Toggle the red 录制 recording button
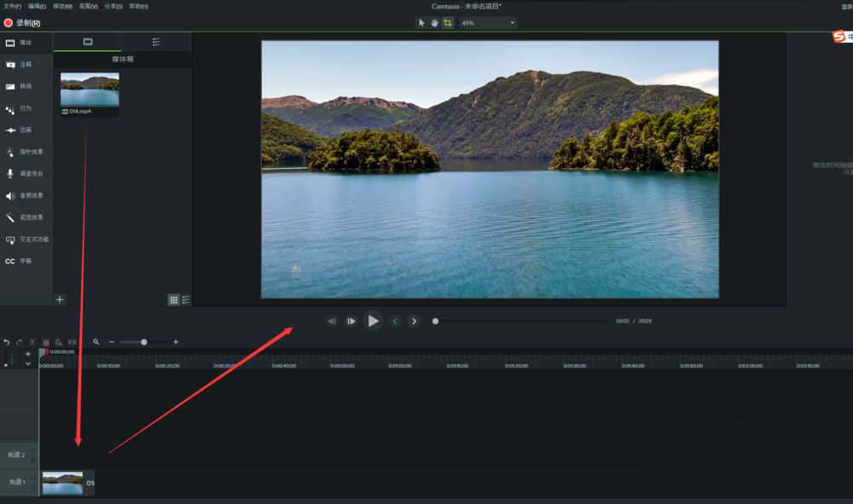This screenshot has width=853, height=504. tap(22, 22)
